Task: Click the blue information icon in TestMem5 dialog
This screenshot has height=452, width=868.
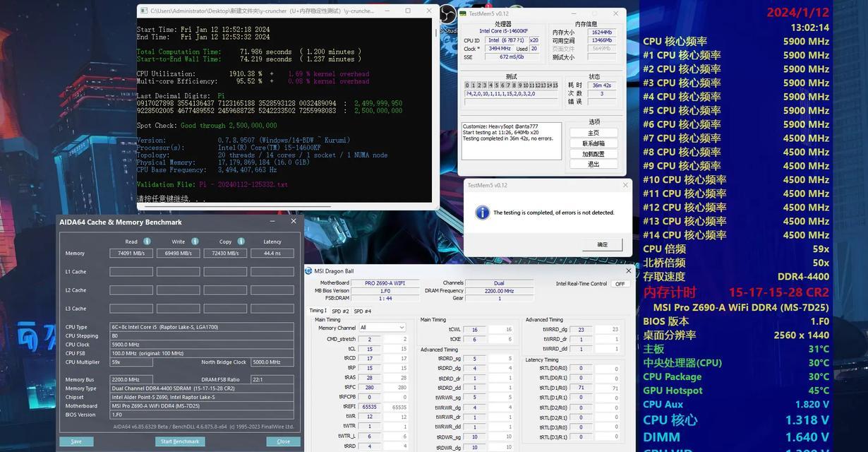Action: click(x=483, y=212)
